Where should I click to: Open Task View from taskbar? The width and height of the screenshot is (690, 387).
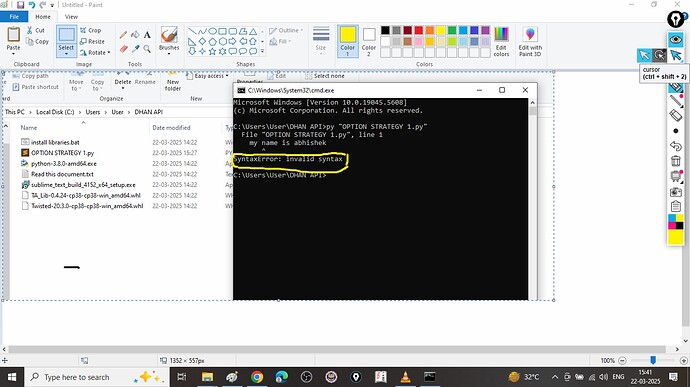[x=181, y=377]
